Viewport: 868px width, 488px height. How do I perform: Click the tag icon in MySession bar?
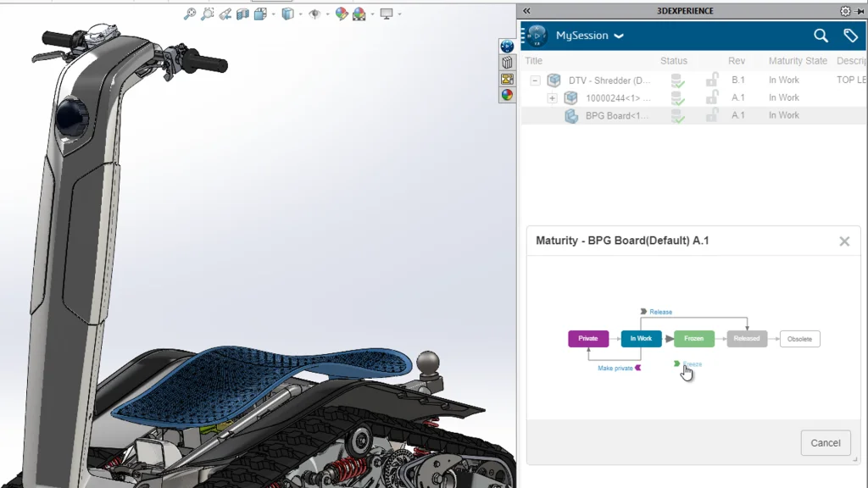click(850, 36)
